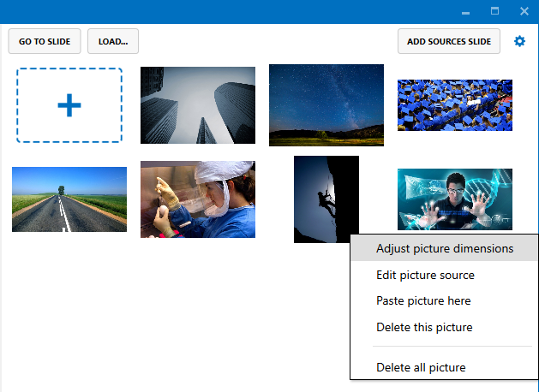Image resolution: width=539 pixels, height=392 pixels.
Task: Click ADD SOURCES SLIDE button
Action: coord(448,41)
